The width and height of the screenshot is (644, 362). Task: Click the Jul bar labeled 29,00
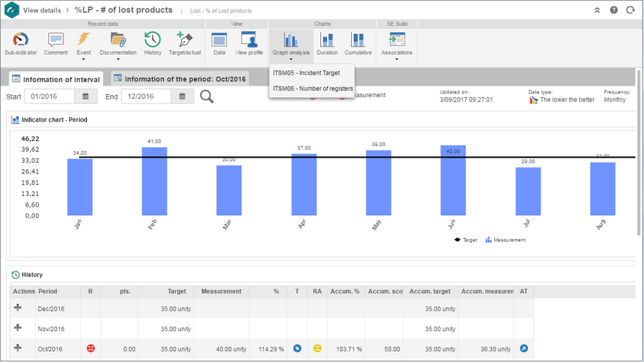pos(528,191)
